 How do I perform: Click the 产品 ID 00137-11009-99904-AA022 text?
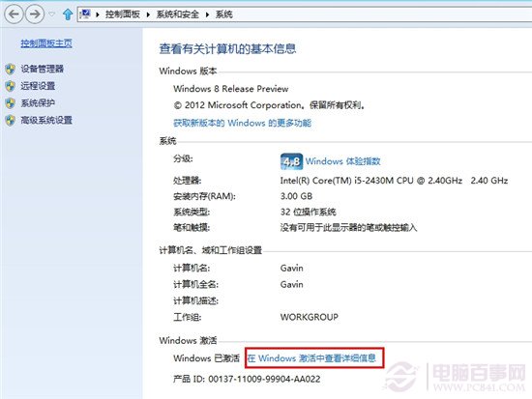(247, 379)
